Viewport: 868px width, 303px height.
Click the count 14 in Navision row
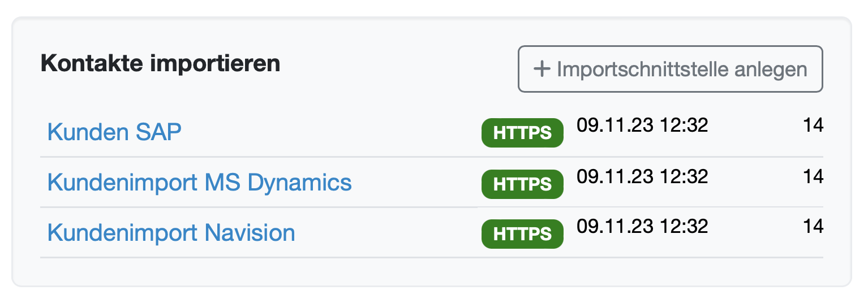click(x=813, y=227)
